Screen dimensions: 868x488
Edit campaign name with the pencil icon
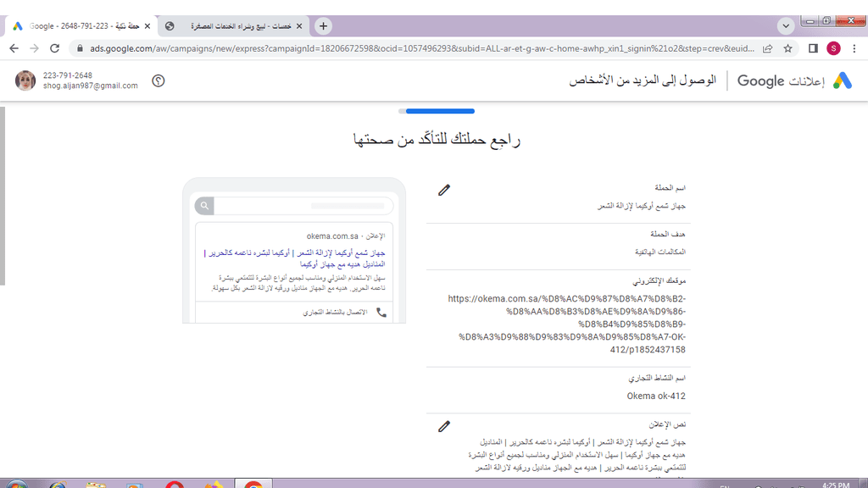point(444,191)
